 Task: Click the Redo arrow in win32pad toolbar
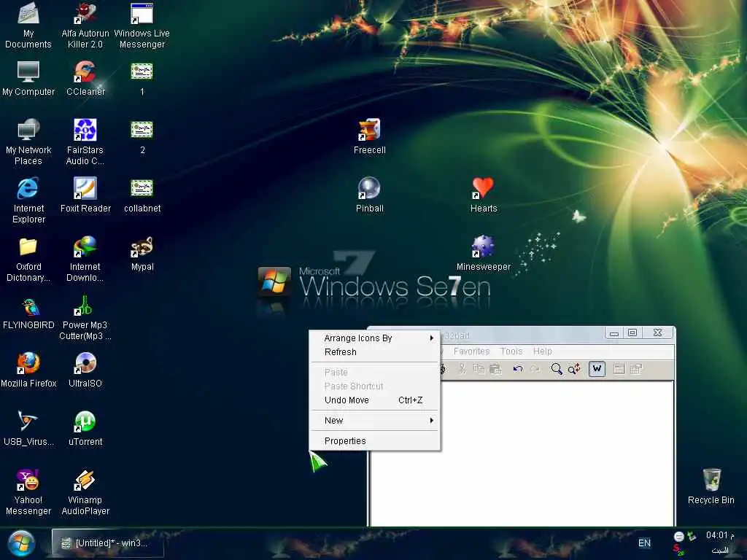[535, 369]
